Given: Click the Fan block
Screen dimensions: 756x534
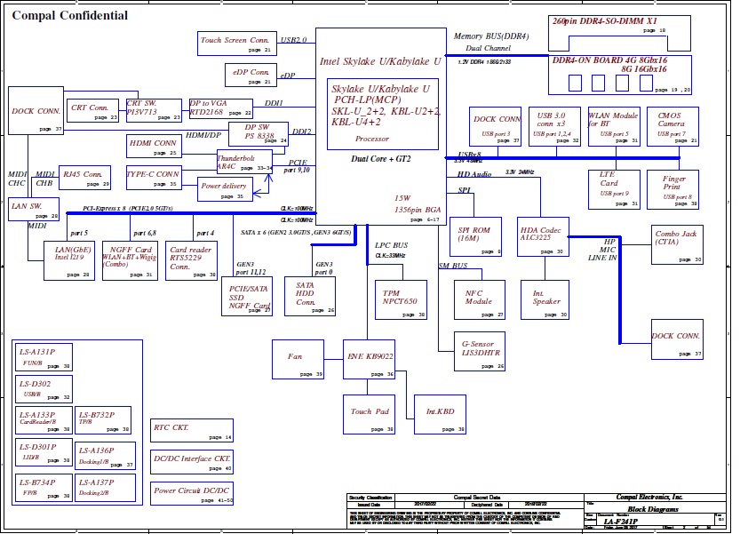Looking at the screenshot, I should pos(298,359).
